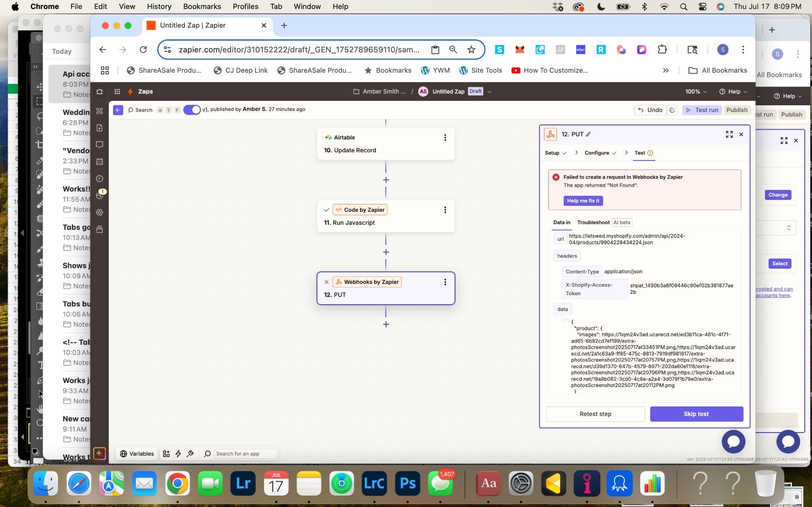
Task: Open the notes comment icon in sidebar
Action: coord(100,145)
